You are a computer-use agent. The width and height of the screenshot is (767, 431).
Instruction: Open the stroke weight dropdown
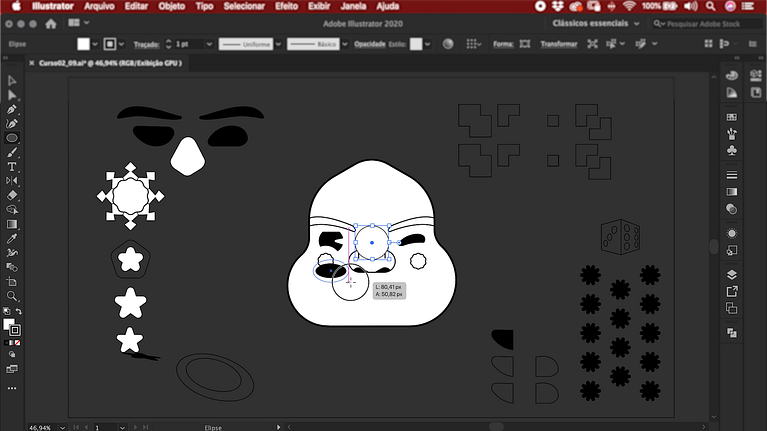tap(208, 44)
